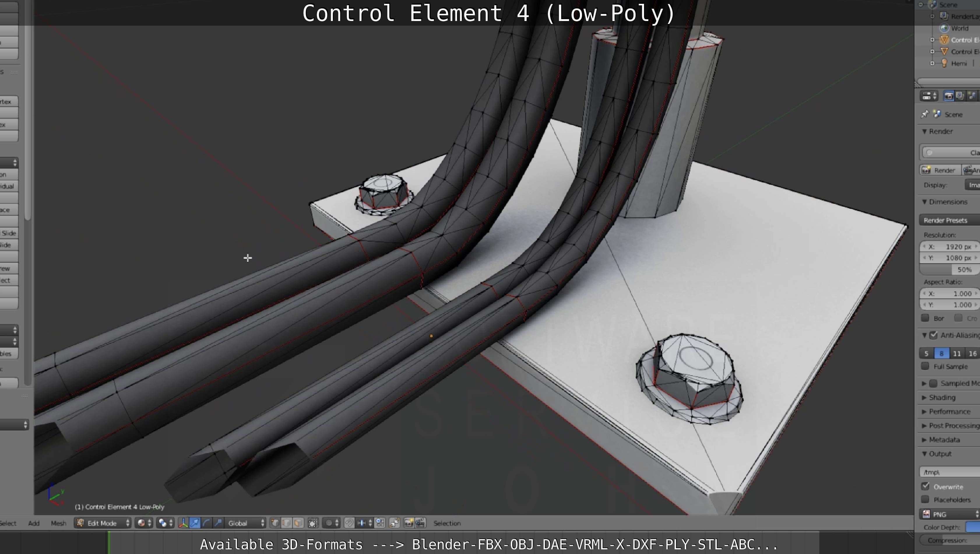980x554 pixels.
Task: Adjust the 50% resolution percentage slider
Action: click(x=950, y=270)
